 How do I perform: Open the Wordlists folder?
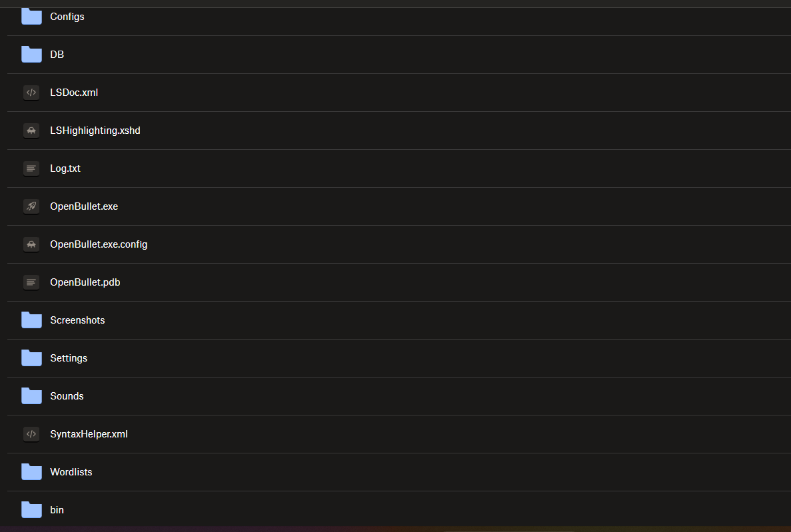(x=71, y=472)
